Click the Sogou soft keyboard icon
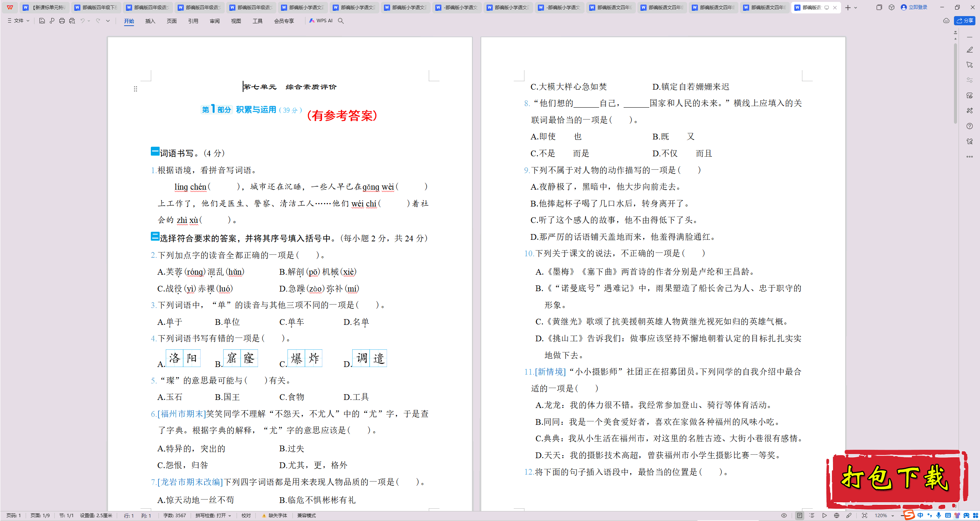Screen dimensions: 980x521 click(948, 516)
